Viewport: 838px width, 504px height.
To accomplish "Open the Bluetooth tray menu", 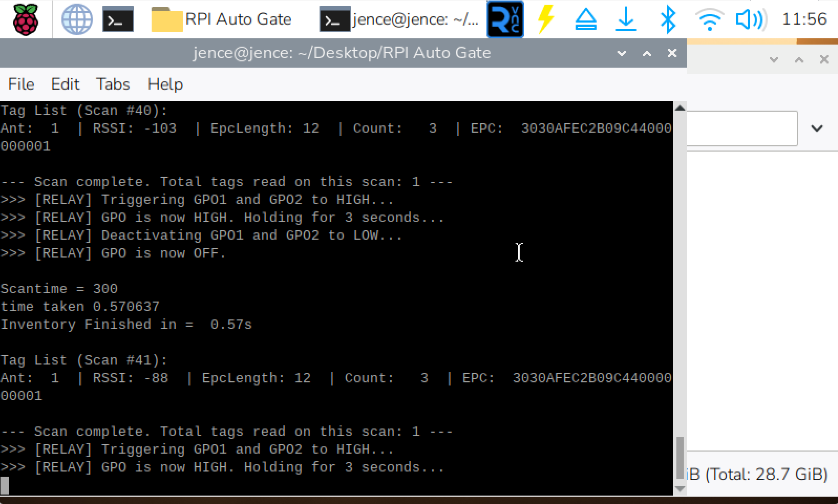I will click(x=667, y=19).
